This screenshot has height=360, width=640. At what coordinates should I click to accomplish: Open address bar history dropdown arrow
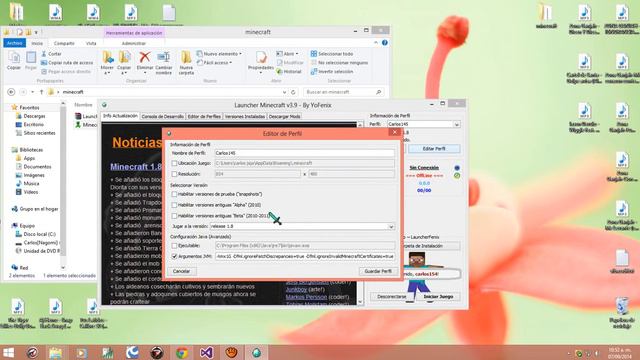tap(284, 92)
